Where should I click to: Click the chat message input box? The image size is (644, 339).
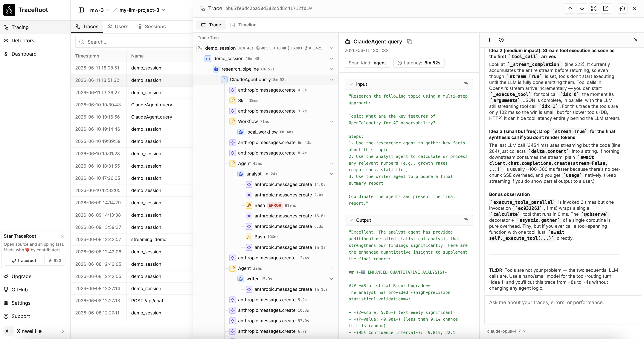(562, 310)
